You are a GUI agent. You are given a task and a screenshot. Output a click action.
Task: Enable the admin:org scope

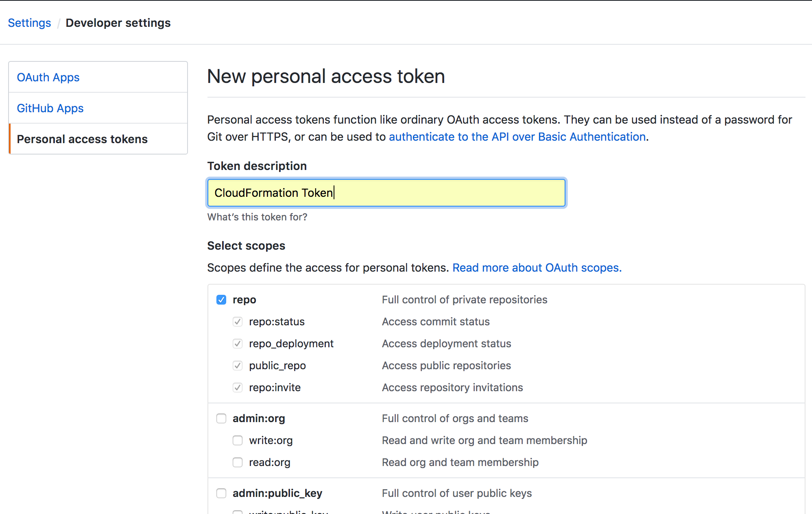point(221,418)
